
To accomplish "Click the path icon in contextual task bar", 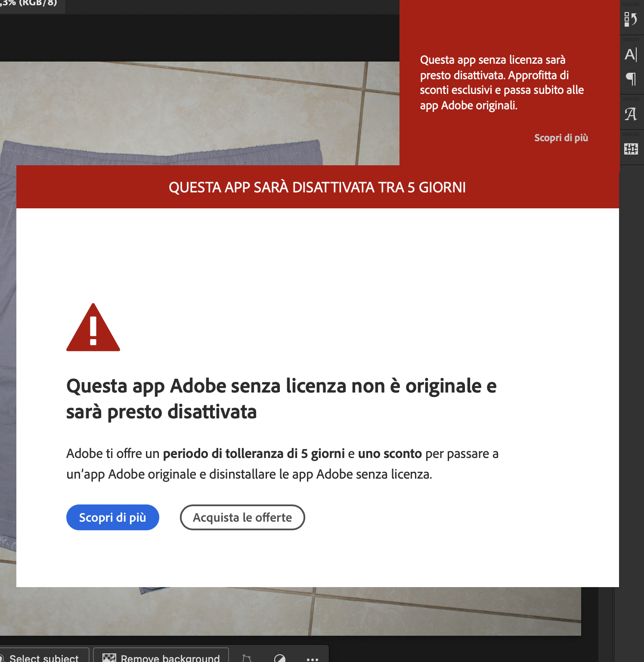I will pyautogui.click(x=247, y=658).
